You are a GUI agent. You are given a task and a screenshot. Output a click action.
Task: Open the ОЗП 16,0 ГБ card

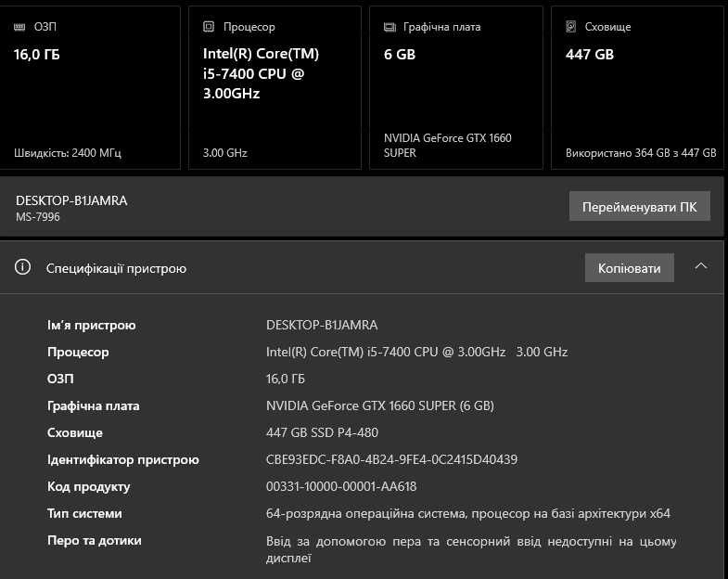click(88, 88)
